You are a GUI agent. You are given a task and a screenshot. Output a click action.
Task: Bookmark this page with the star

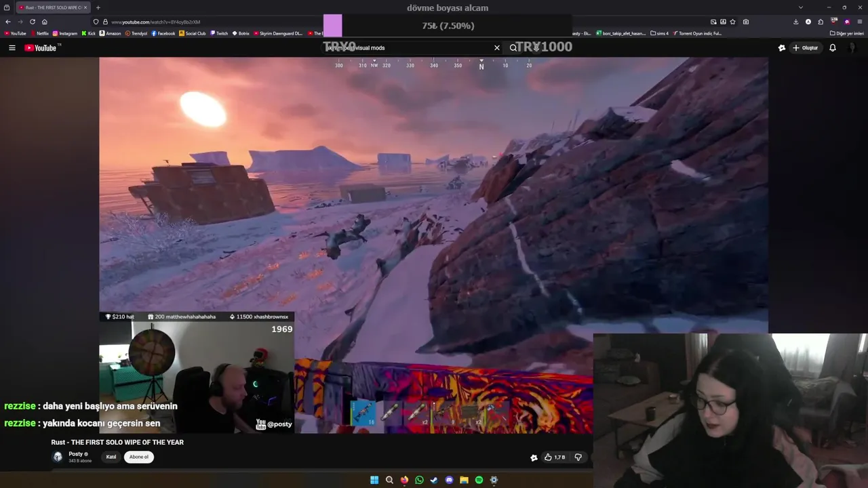733,22
